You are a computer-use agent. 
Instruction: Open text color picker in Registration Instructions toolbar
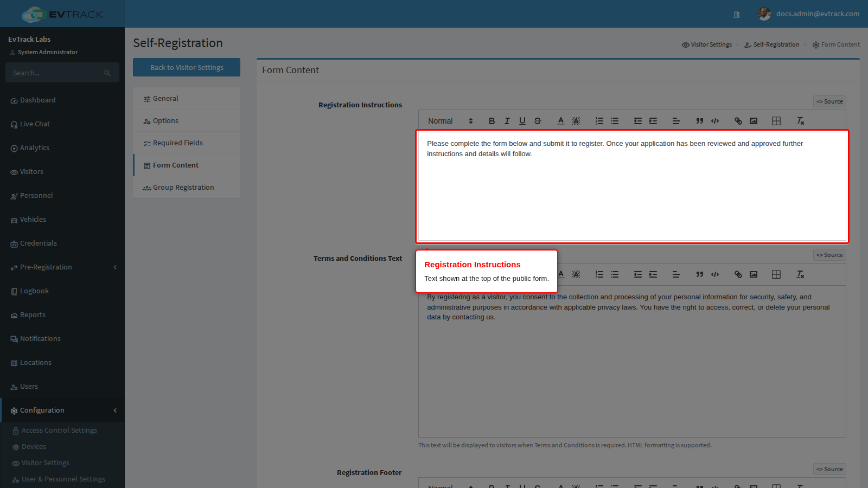point(561,121)
